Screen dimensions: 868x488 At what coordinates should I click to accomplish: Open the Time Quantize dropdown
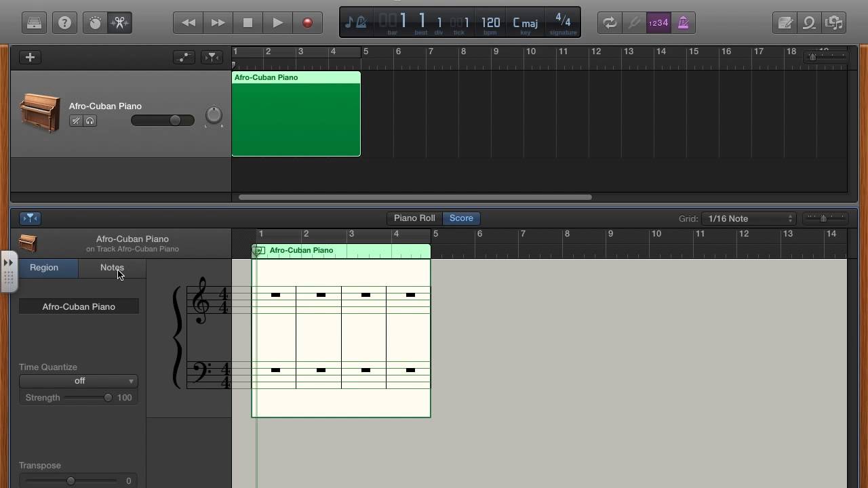[79, 381]
